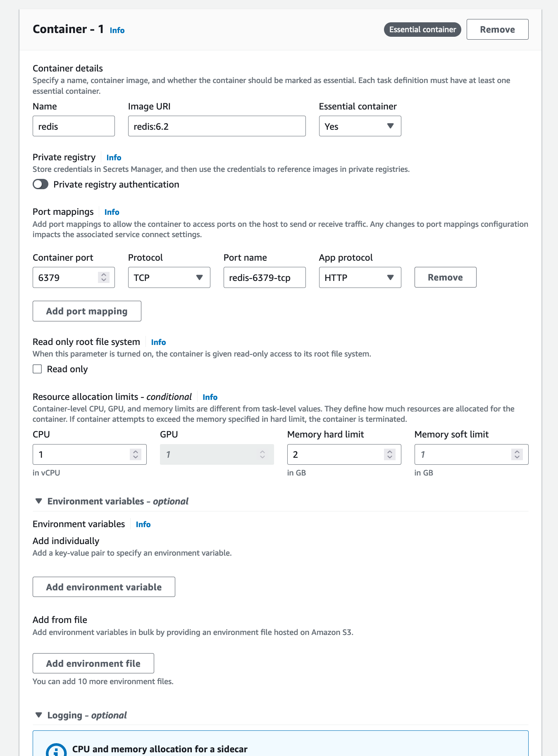Click Add environment variable button

(104, 587)
